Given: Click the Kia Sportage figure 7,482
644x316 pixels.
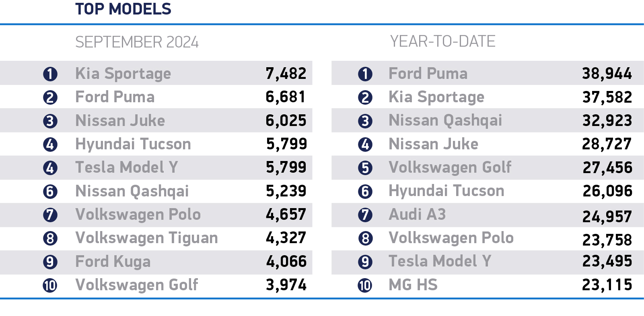Looking at the screenshot, I should pos(286,74).
